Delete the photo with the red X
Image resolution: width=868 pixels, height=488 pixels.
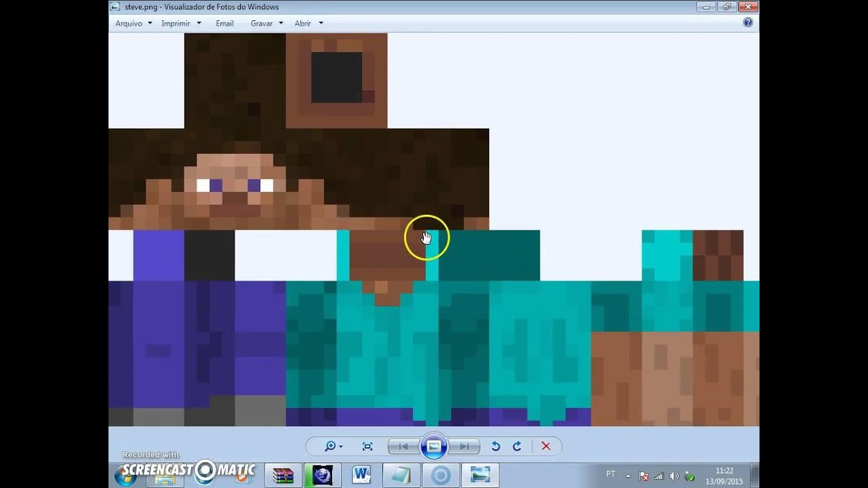(546, 446)
